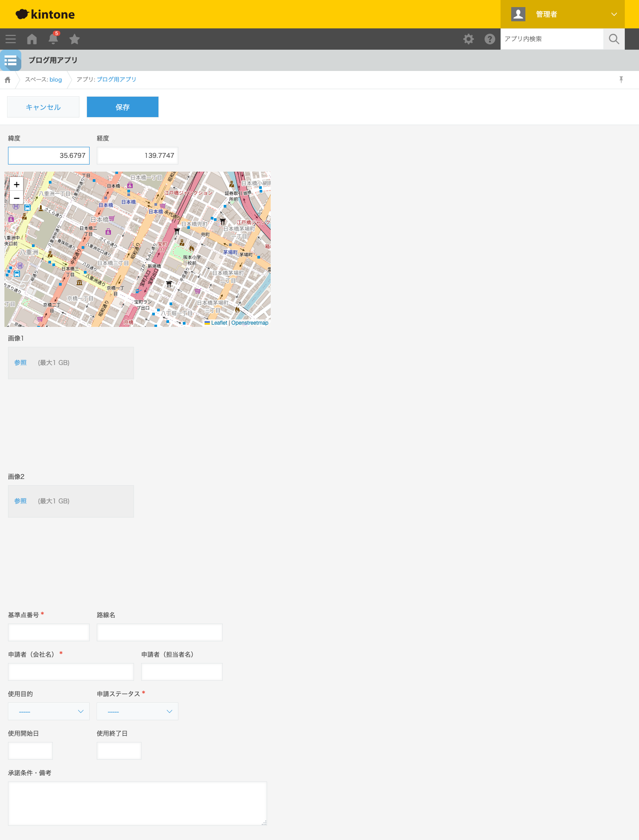Image resolution: width=639 pixels, height=840 pixels.
Task: Zoom out on the map
Action: tap(16, 198)
